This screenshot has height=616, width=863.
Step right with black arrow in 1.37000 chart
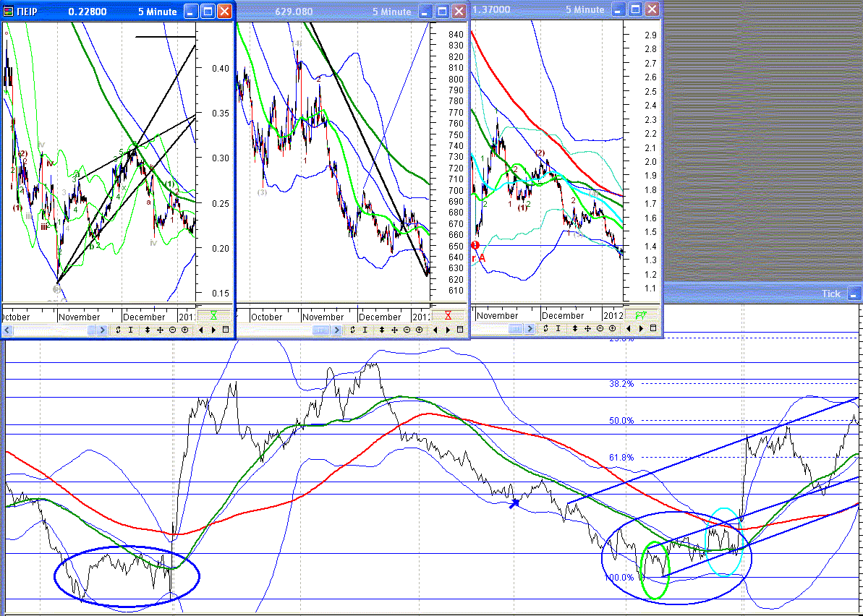coord(641,328)
